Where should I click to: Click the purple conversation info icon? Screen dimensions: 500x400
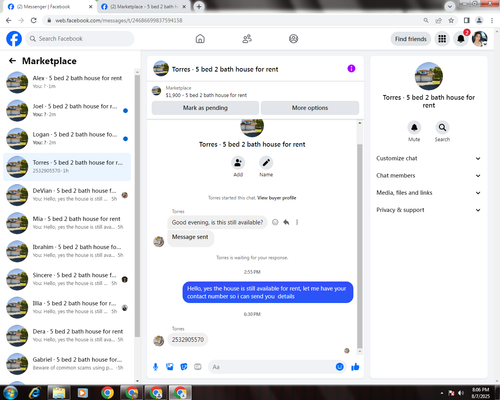click(351, 69)
